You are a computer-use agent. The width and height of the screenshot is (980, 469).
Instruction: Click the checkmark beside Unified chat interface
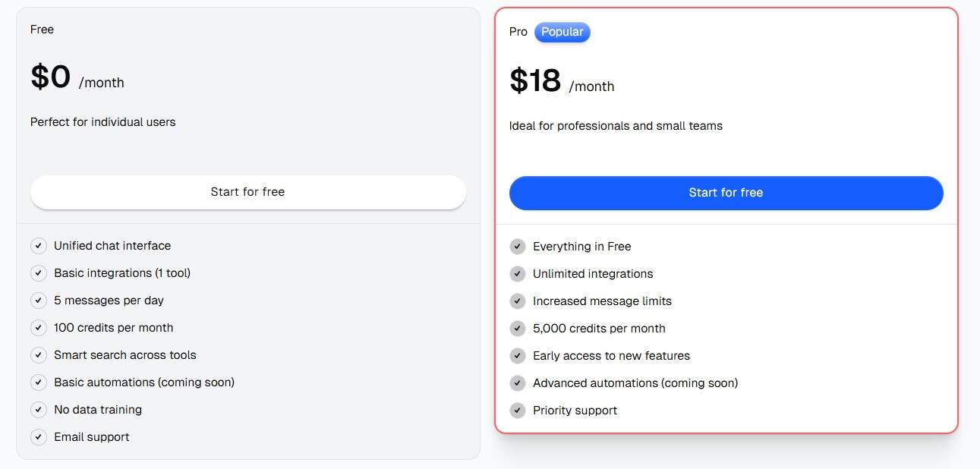click(x=39, y=245)
